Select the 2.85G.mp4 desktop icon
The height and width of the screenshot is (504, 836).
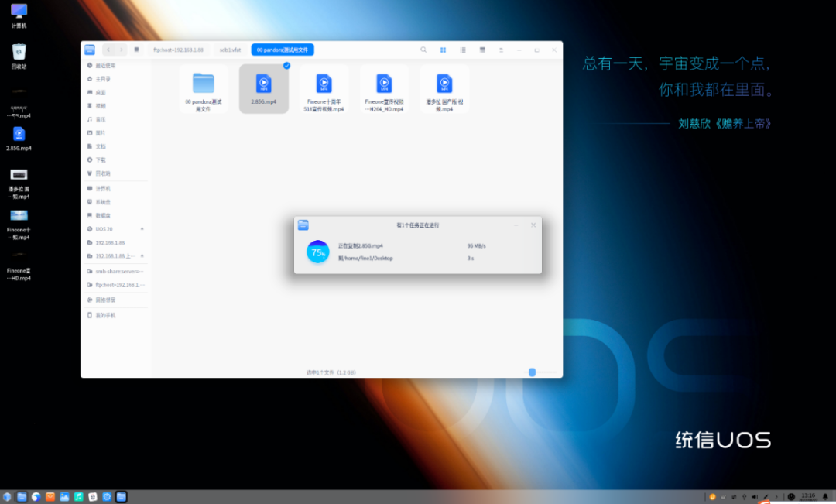[19, 139]
